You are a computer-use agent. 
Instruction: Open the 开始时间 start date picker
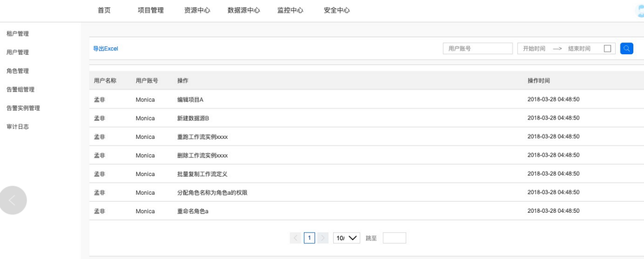click(x=534, y=49)
